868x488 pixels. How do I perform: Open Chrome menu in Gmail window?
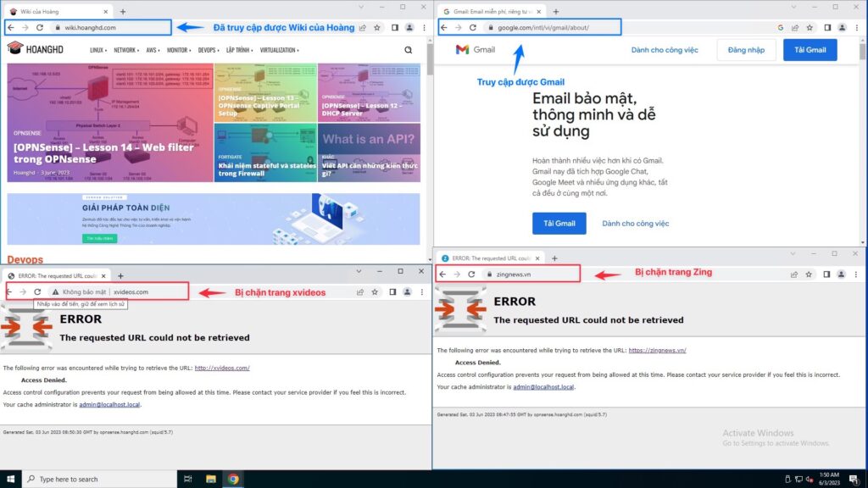tap(857, 28)
